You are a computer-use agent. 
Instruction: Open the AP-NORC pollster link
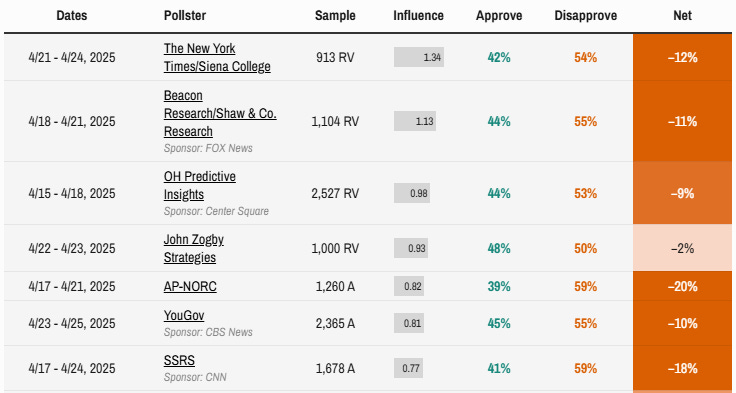tap(190, 286)
